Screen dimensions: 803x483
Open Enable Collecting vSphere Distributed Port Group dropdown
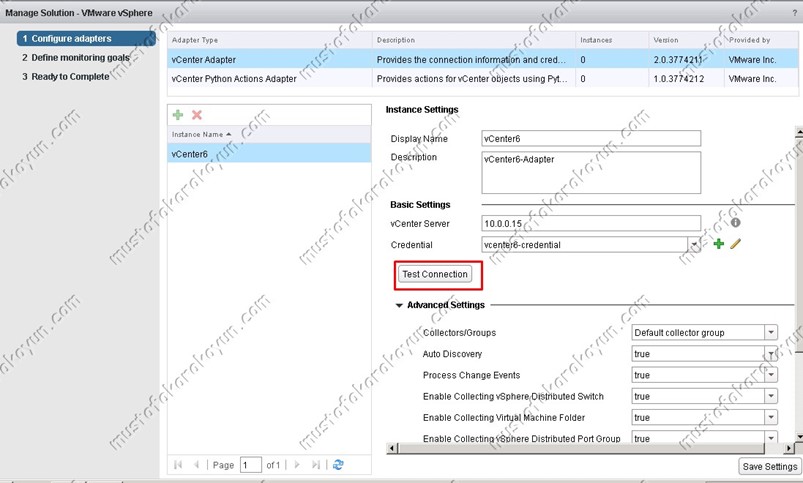tap(771, 437)
